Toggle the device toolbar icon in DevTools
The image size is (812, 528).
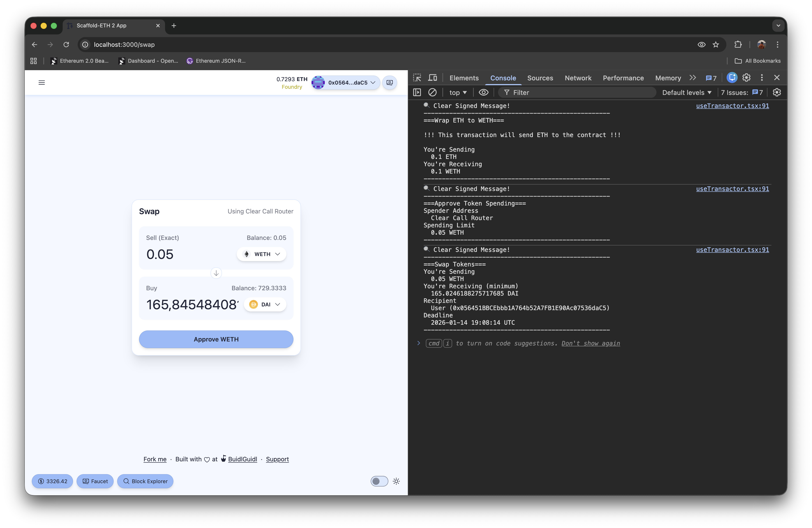[x=432, y=78]
